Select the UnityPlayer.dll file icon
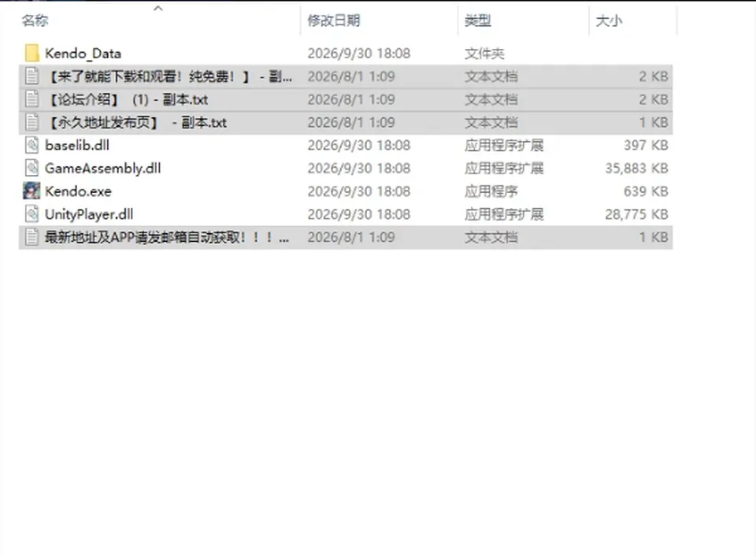The height and width of the screenshot is (557, 756). (31, 214)
